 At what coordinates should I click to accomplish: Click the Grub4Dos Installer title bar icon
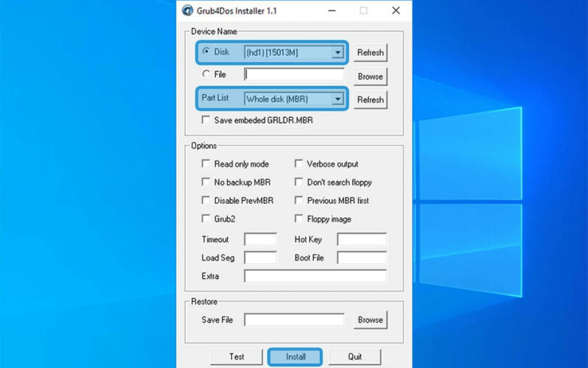click(x=187, y=10)
